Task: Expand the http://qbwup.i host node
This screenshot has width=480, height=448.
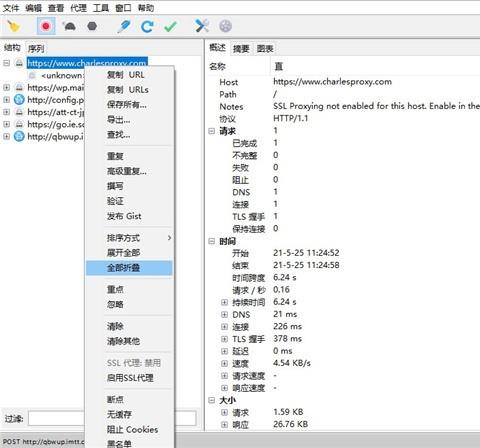Action: (x=6, y=136)
